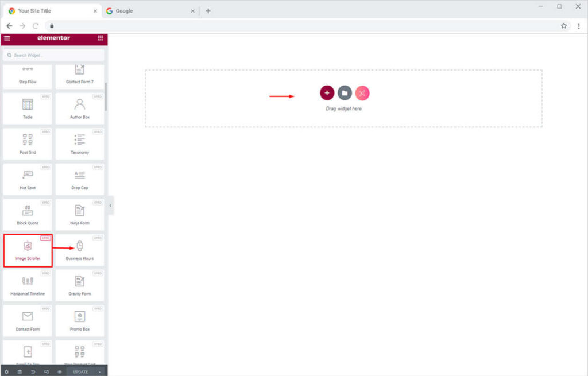This screenshot has height=376, width=588.
Task: Collapse the Elementor side panel
Action: (x=110, y=206)
